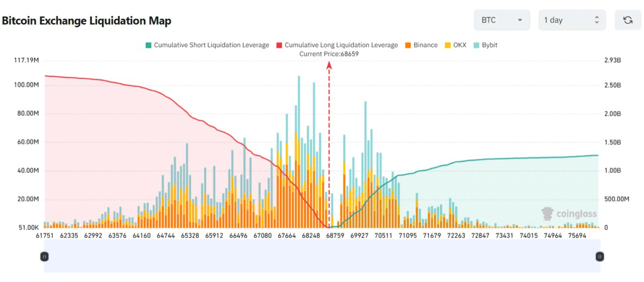Click the refresh icon button
The width and height of the screenshot is (644, 282).
coord(627,20)
